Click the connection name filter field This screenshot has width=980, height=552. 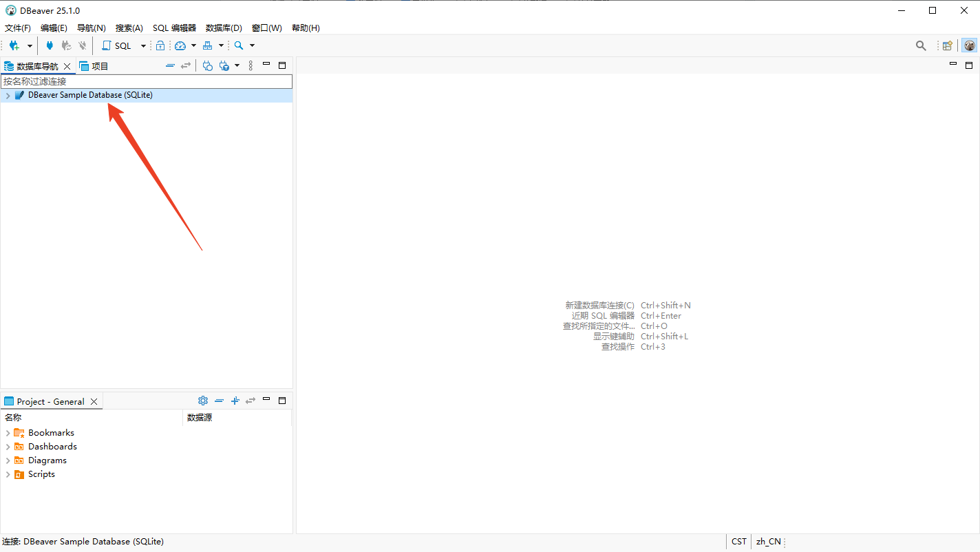pyautogui.click(x=146, y=81)
